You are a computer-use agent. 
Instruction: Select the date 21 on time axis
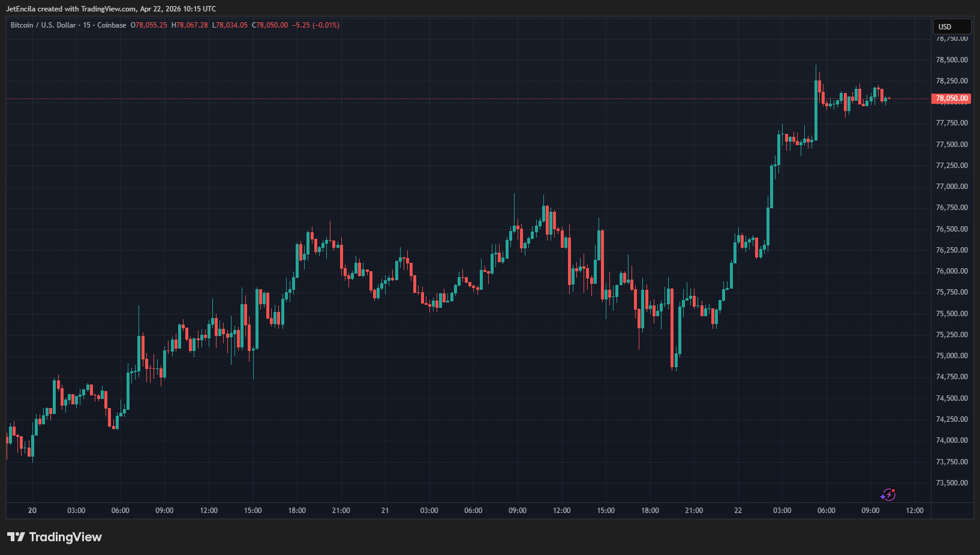pos(385,511)
